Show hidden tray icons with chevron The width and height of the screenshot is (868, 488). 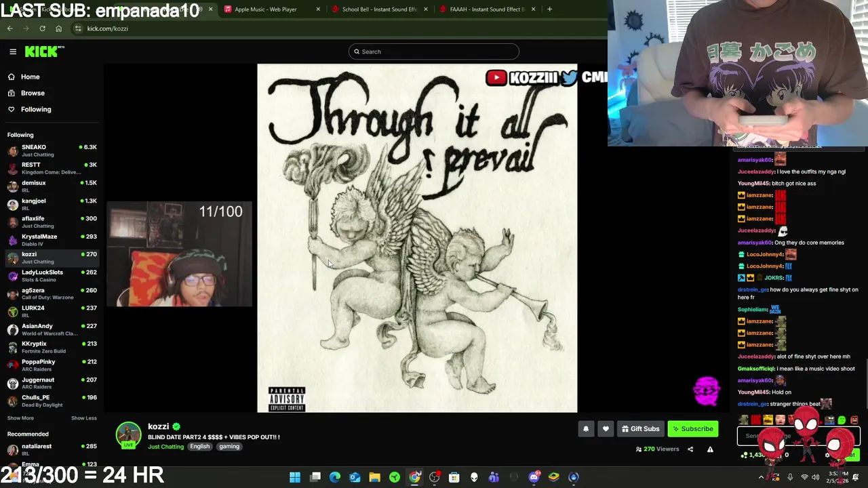pyautogui.click(x=761, y=477)
